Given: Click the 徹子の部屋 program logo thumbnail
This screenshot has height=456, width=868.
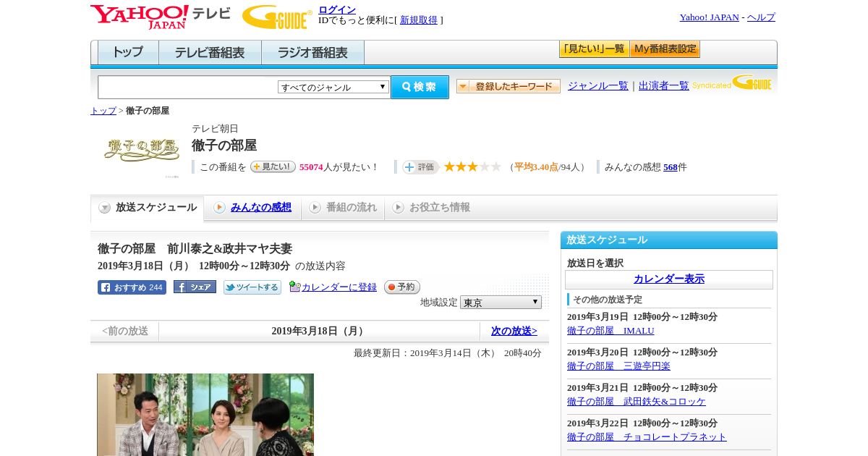Looking at the screenshot, I should tap(142, 149).
